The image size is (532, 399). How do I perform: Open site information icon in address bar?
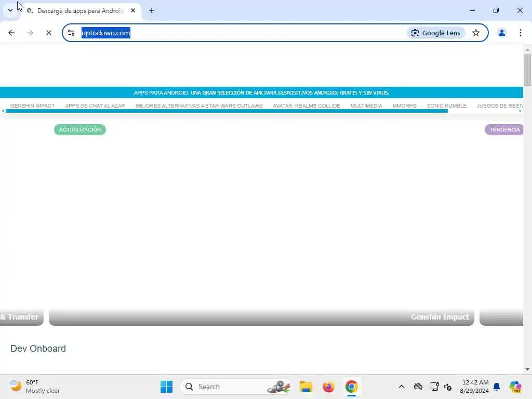tap(71, 33)
